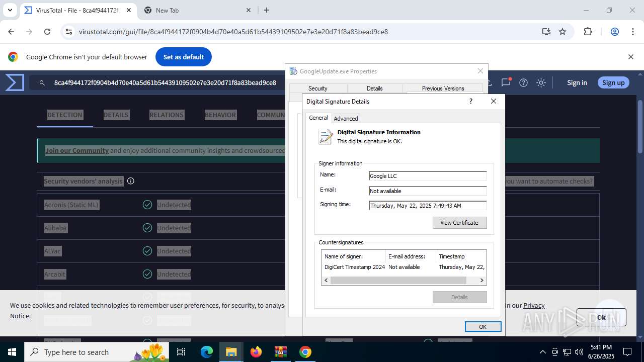Open the DETECTION tab
This screenshot has width=644, height=362.
(65, 115)
